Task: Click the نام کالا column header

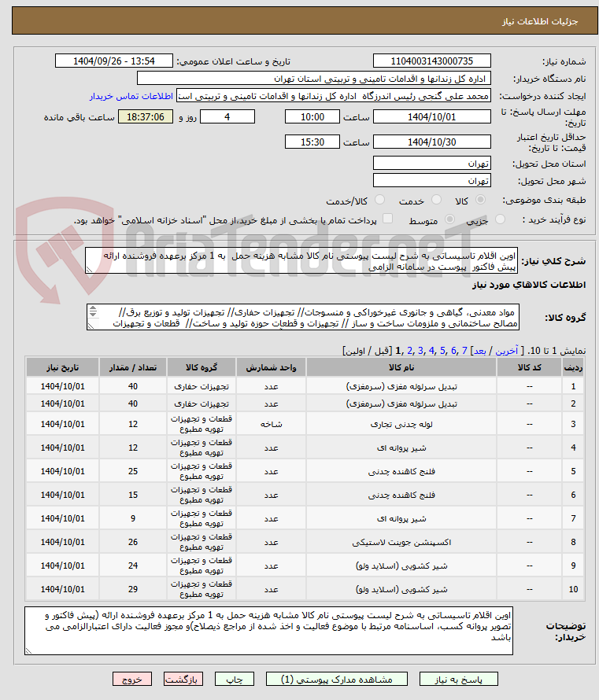Action: click(401, 367)
